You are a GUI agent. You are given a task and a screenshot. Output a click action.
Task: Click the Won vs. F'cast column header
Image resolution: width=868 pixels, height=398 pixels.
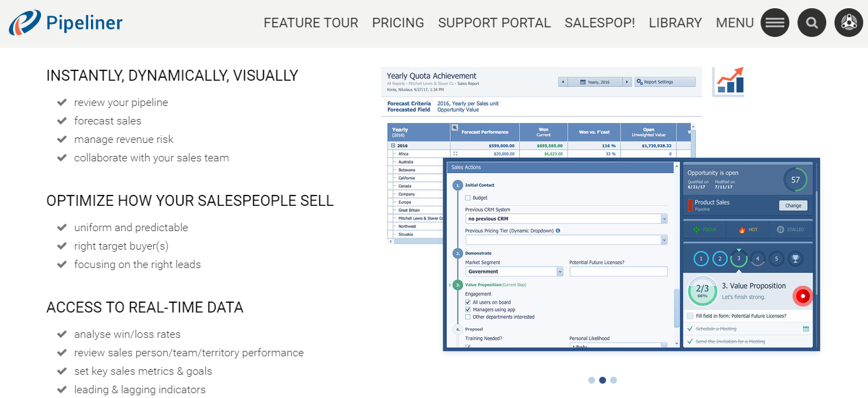click(594, 131)
